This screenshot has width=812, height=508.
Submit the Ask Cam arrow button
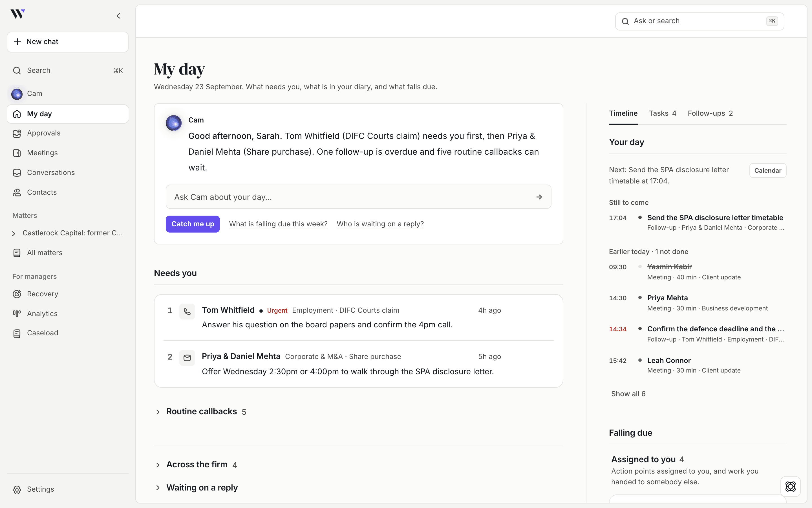[539, 197]
